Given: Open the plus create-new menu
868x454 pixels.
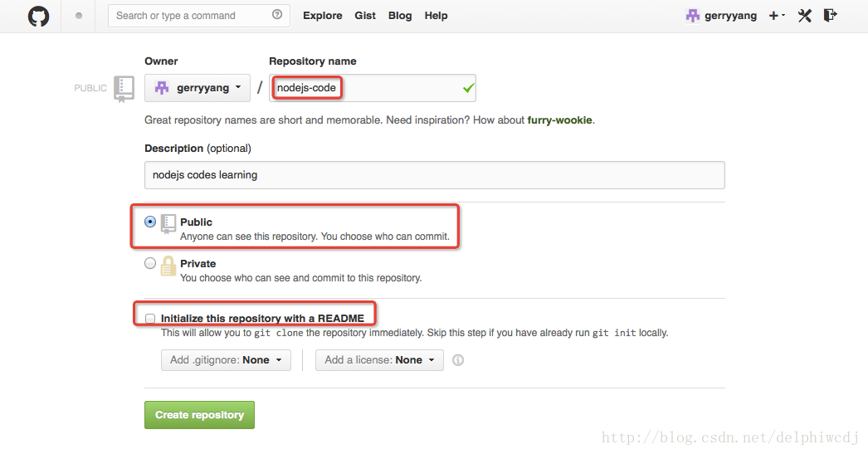Looking at the screenshot, I should click(777, 16).
